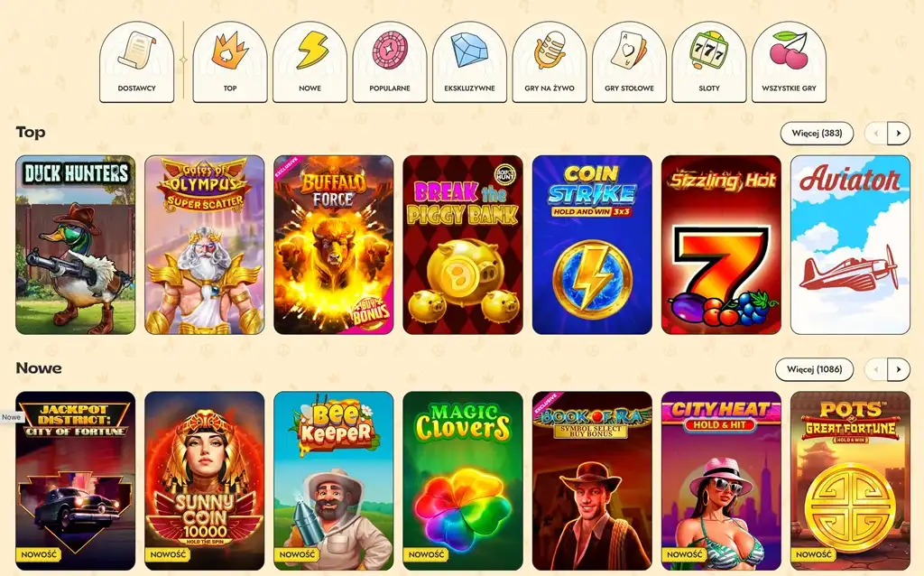Screen dimensions: 924x576
Task: Show next games in Top carousel
Action: coord(899,134)
